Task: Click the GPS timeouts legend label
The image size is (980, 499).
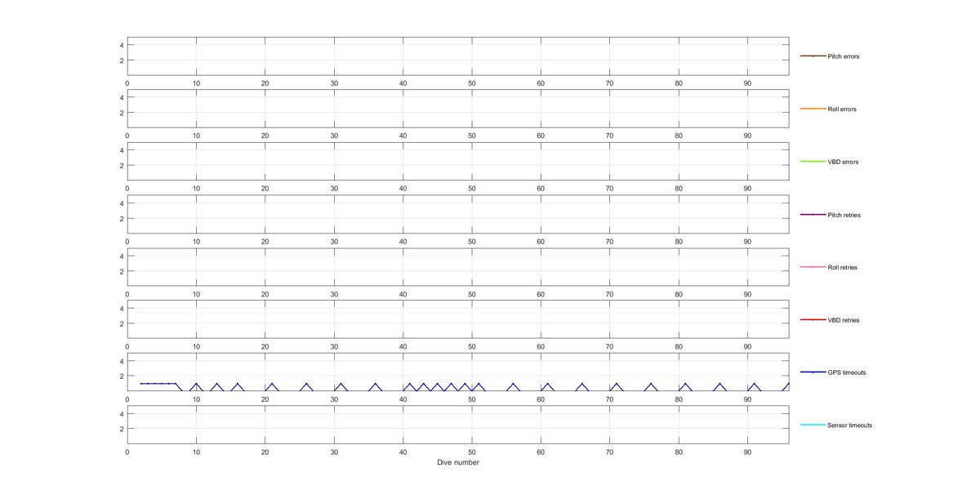Action: tap(846, 372)
